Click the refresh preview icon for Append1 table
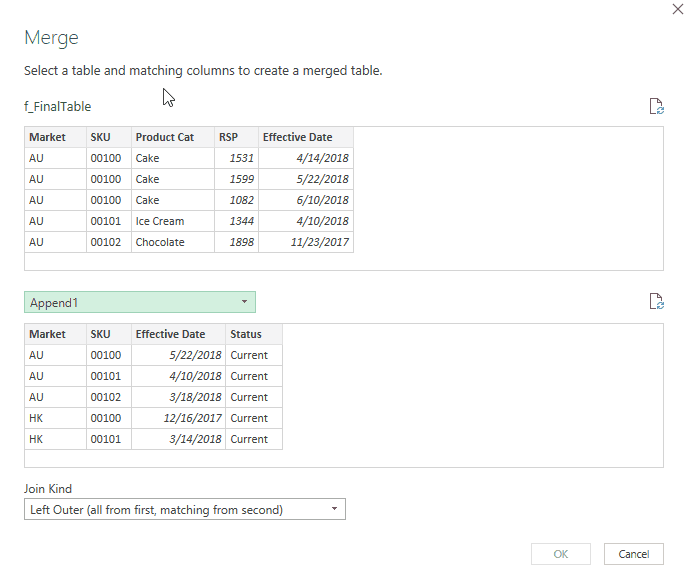Image resolution: width=689 pixels, height=584 pixels. pos(656,302)
